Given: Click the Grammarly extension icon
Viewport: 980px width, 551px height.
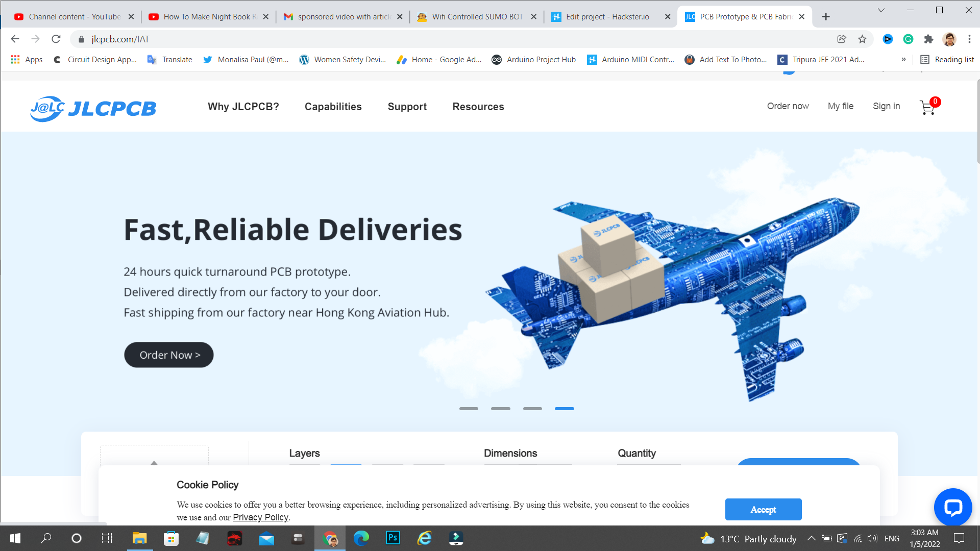Looking at the screenshot, I should 908,39.
